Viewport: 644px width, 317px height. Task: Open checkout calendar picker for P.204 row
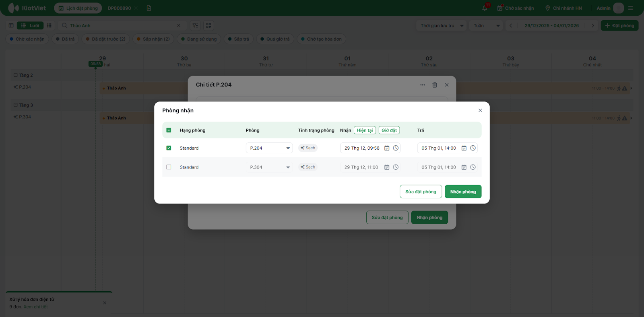(x=464, y=148)
